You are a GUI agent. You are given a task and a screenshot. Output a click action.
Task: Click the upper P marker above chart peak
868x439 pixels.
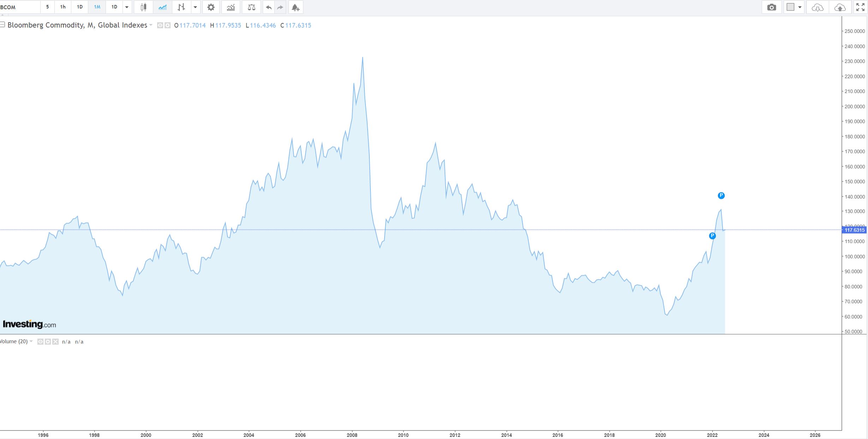pyautogui.click(x=721, y=195)
